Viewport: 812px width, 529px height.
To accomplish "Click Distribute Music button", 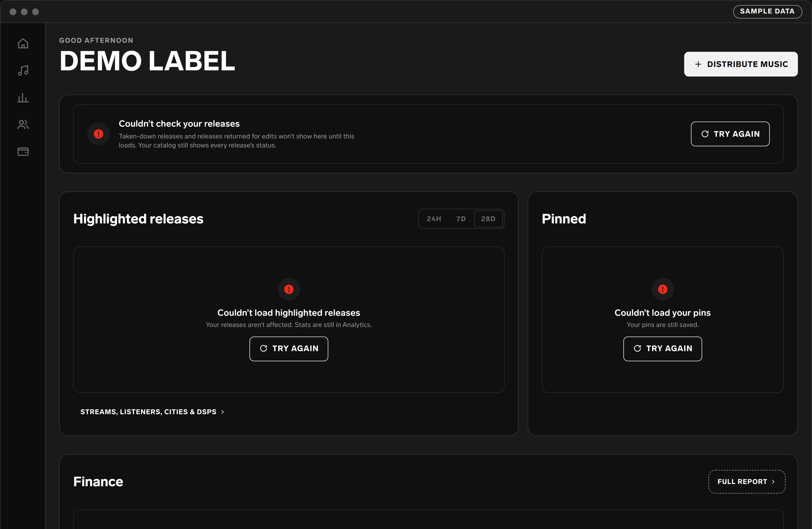I will pyautogui.click(x=741, y=64).
